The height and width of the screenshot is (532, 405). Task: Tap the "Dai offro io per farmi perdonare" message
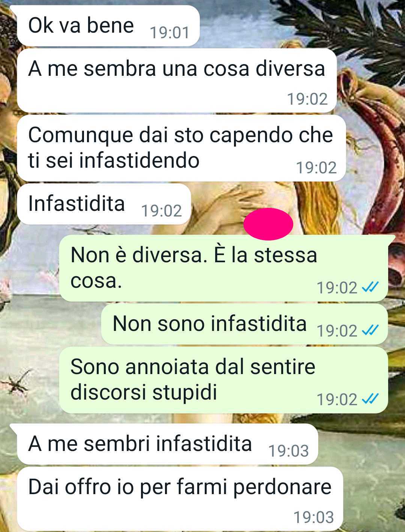pyautogui.click(x=180, y=499)
